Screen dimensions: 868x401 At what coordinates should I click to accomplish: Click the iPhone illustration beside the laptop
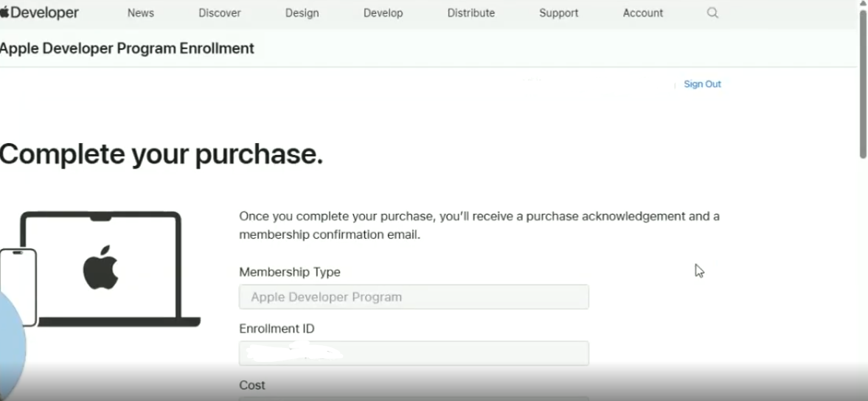pos(18,287)
